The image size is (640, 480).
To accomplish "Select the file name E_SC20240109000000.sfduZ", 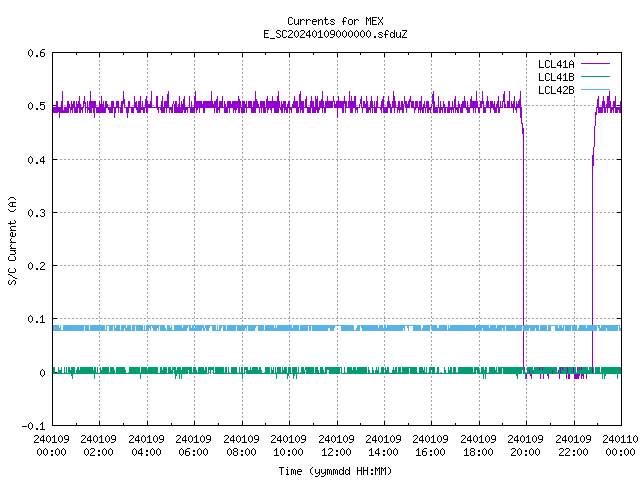I will pos(335,34).
